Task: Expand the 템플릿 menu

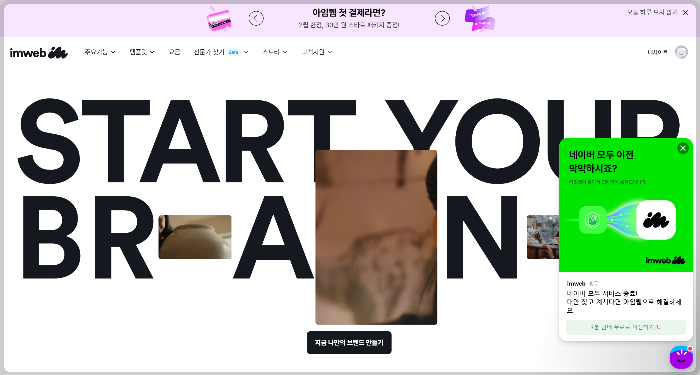Action: [x=142, y=52]
